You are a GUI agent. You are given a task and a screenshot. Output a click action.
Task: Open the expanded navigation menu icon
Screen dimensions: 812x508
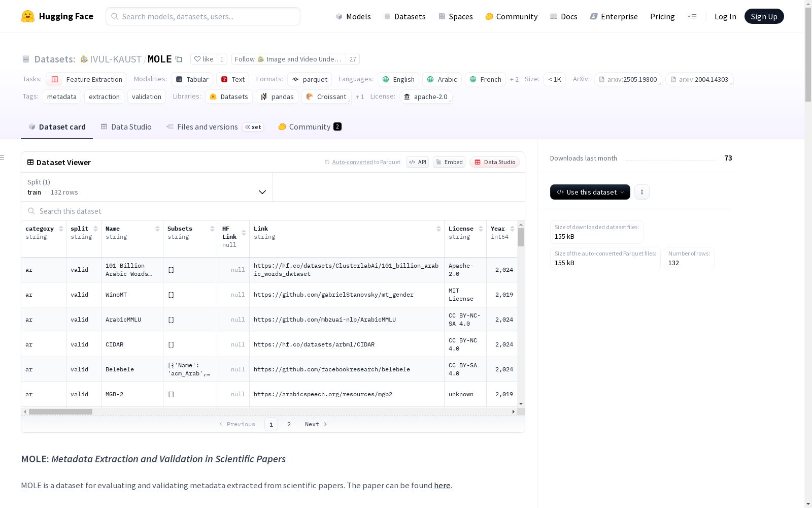tap(692, 16)
